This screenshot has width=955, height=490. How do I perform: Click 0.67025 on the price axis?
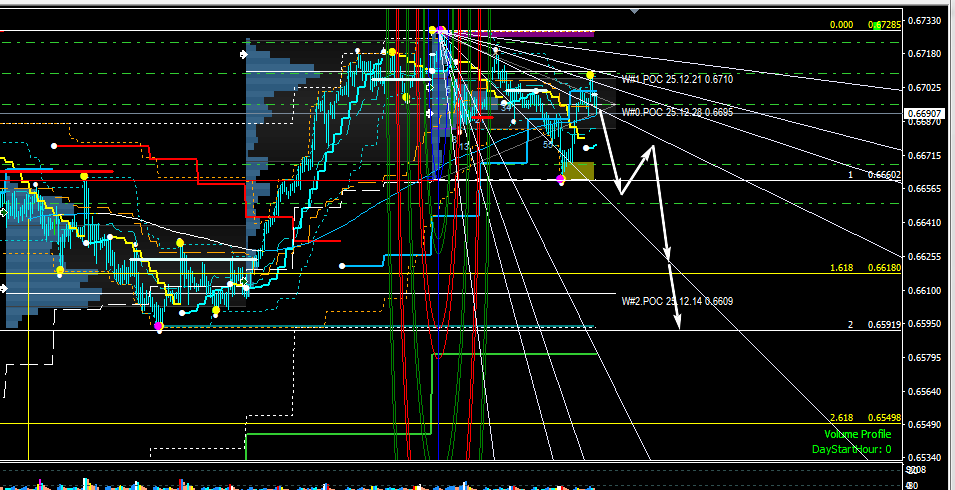923,88
